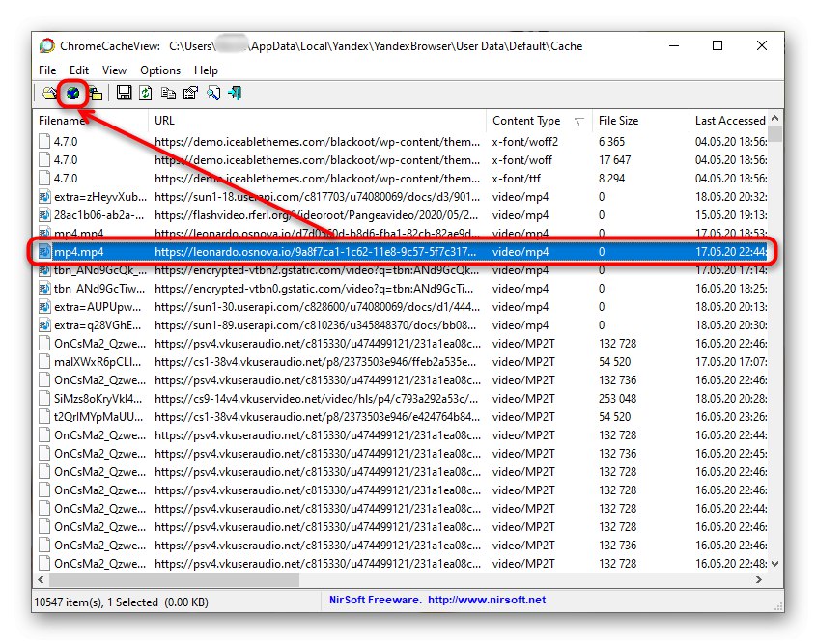Click the ChromeCacheView title bar app icon
The height and width of the screenshot is (644, 816).
pyautogui.click(x=47, y=45)
